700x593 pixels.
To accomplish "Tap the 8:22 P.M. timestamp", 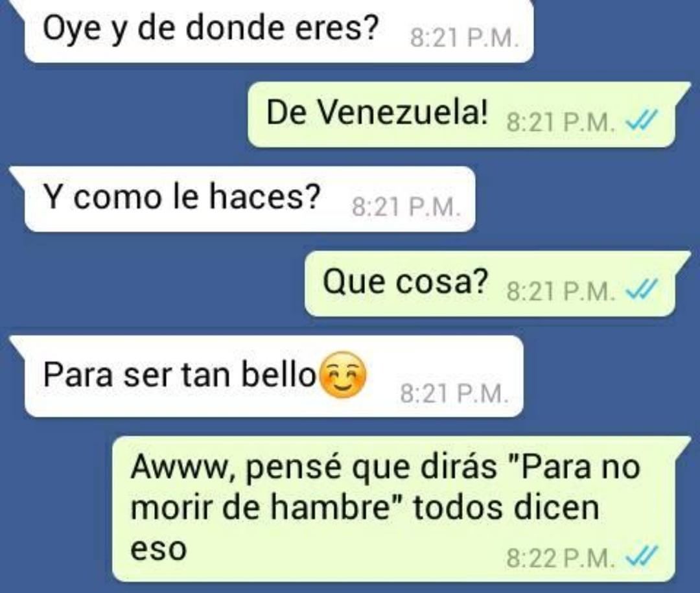I will 561,558.
